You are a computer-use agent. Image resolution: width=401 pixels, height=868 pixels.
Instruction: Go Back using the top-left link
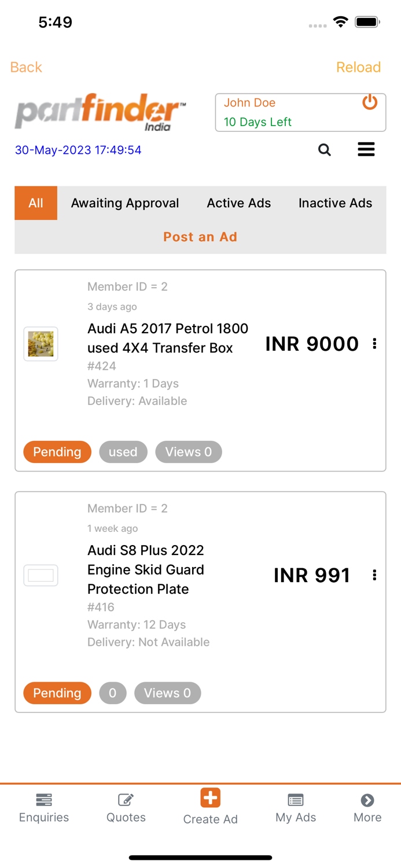point(25,67)
